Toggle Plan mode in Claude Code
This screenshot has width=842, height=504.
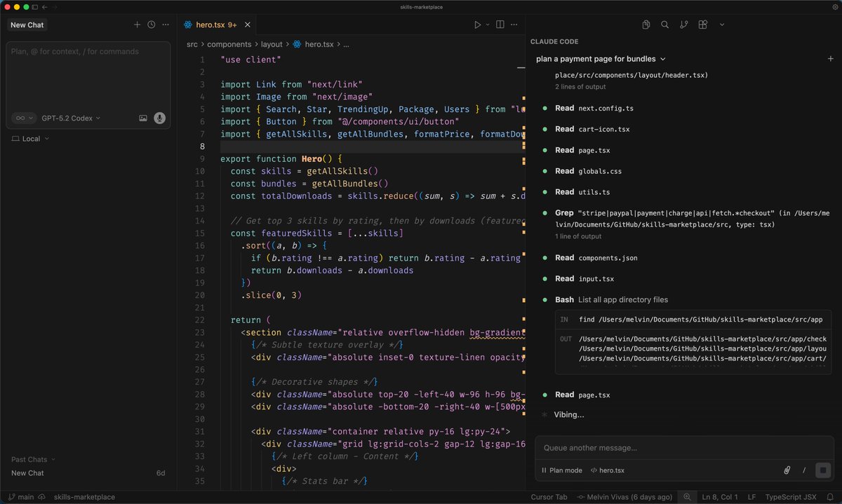coord(562,470)
